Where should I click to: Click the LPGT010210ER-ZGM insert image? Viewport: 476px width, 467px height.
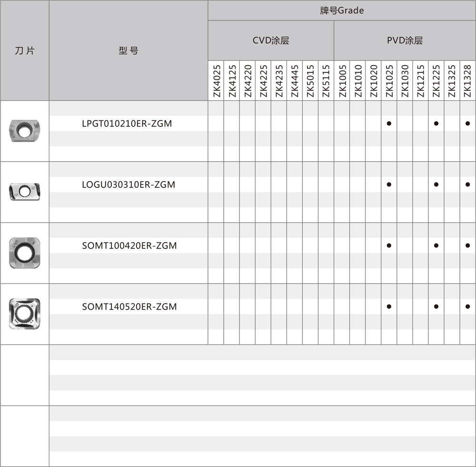(25, 130)
